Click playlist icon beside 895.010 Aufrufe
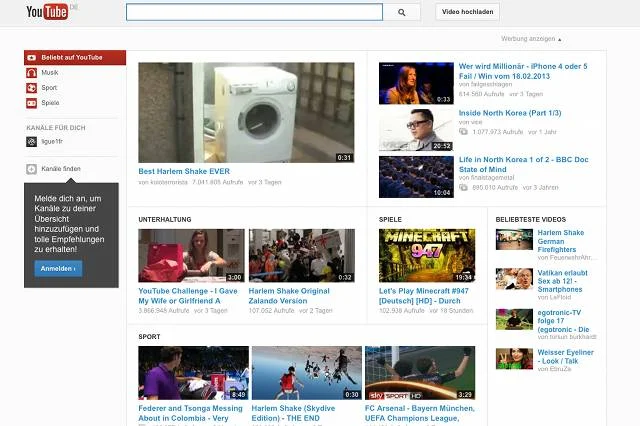Viewport: 640px width, 426px height. [x=463, y=187]
